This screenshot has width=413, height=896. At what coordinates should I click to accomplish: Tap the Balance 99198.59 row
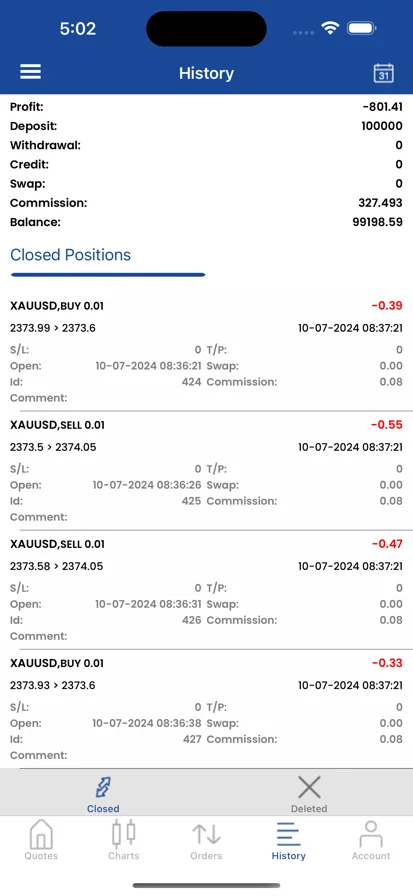coord(206,222)
